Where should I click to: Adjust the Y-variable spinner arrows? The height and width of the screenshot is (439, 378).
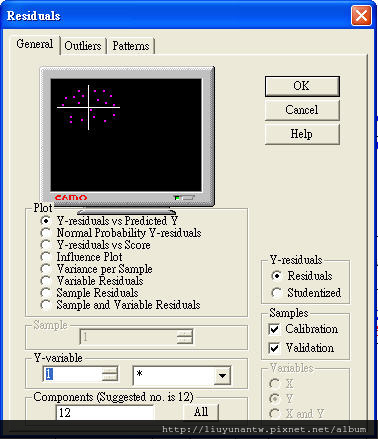(x=110, y=374)
